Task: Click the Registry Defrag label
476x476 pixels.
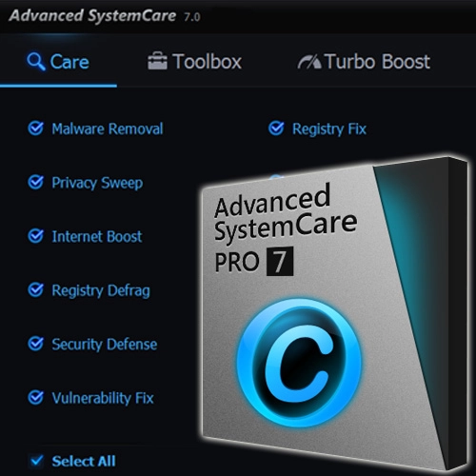Action: point(101,290)
